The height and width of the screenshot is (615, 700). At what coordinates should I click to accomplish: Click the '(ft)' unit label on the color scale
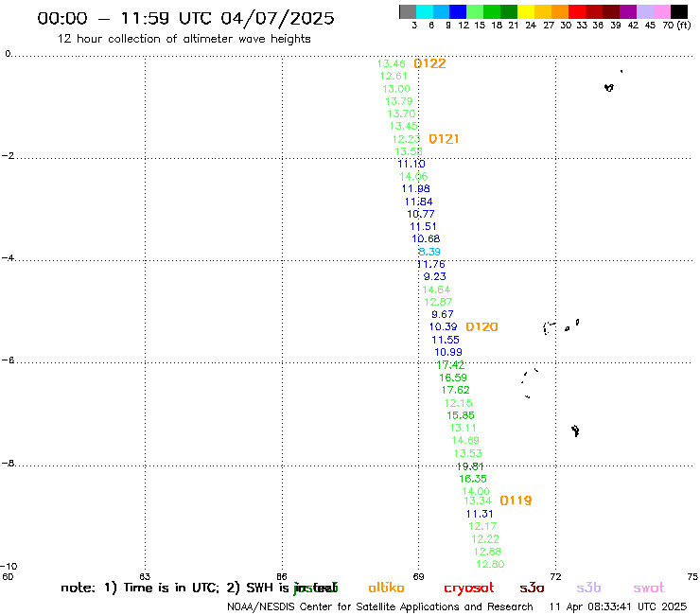pos(684,25)
